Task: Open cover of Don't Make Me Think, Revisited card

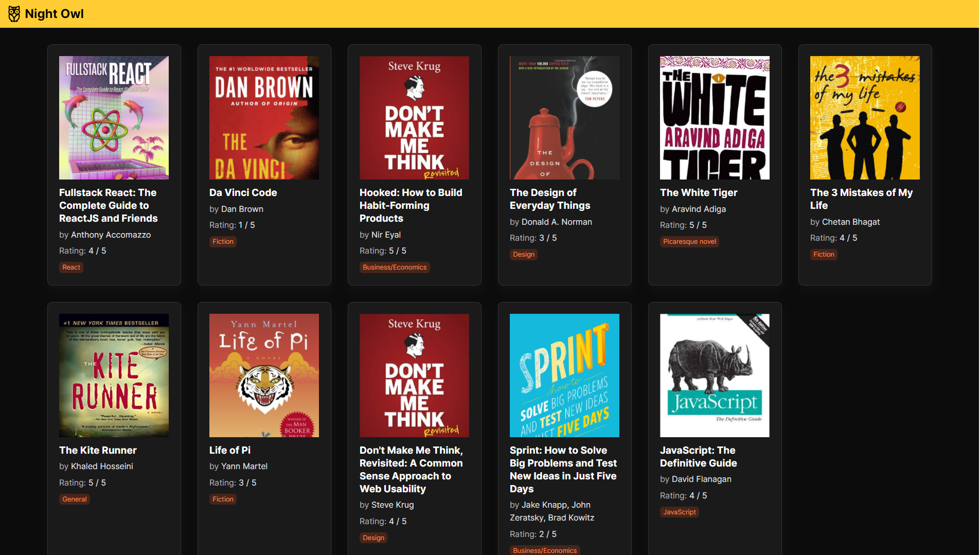Action: 414,375
